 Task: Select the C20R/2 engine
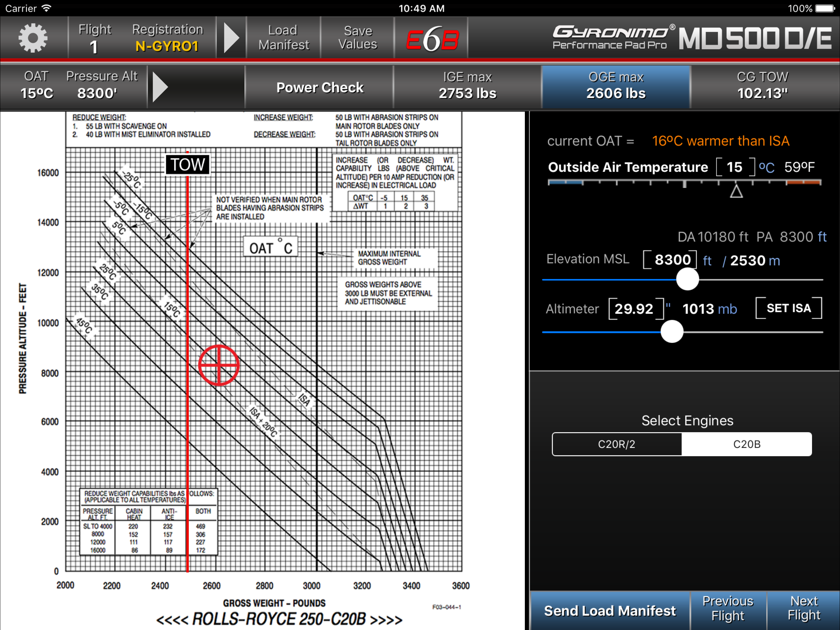coord(617,444)
